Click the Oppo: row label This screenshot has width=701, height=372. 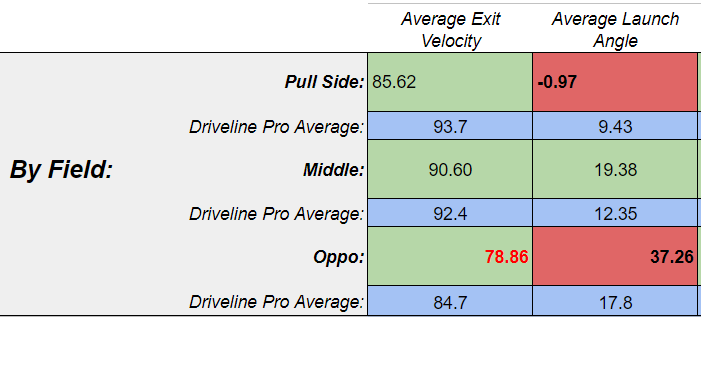point(338,257)
